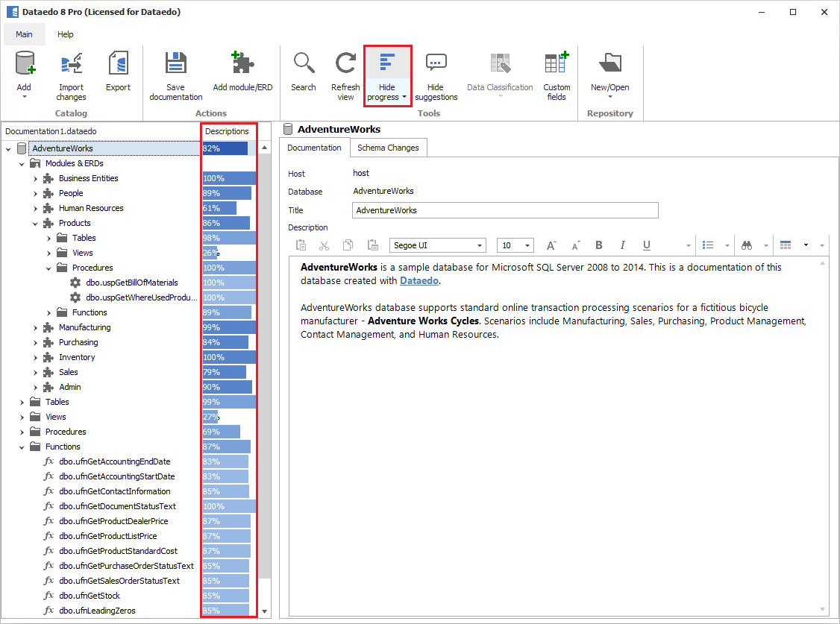Open the Segoe UI font dropdown
Viewport: 840px width, 624px height.
(479, 245)
